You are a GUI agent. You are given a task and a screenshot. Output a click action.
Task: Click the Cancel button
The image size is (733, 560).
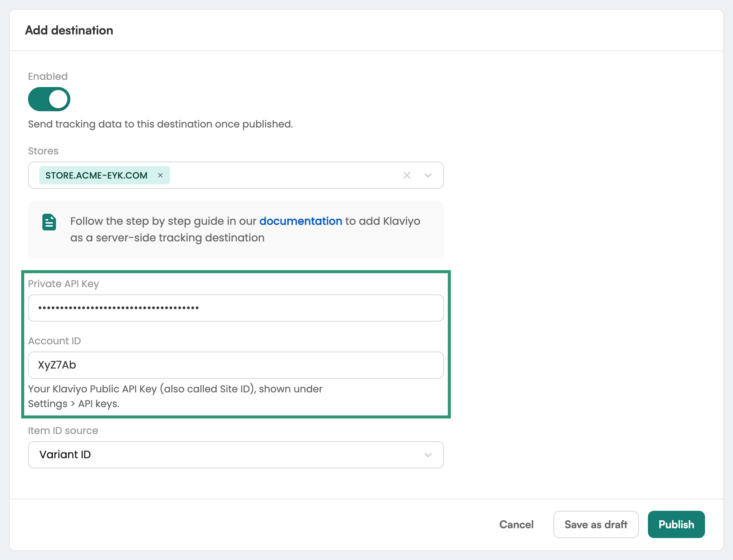point(516,524)
